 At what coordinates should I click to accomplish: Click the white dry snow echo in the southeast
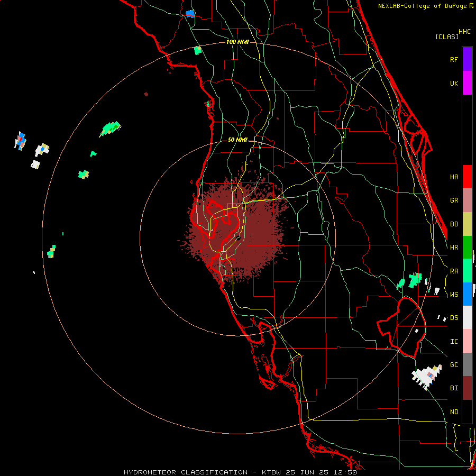coord(426,377)
